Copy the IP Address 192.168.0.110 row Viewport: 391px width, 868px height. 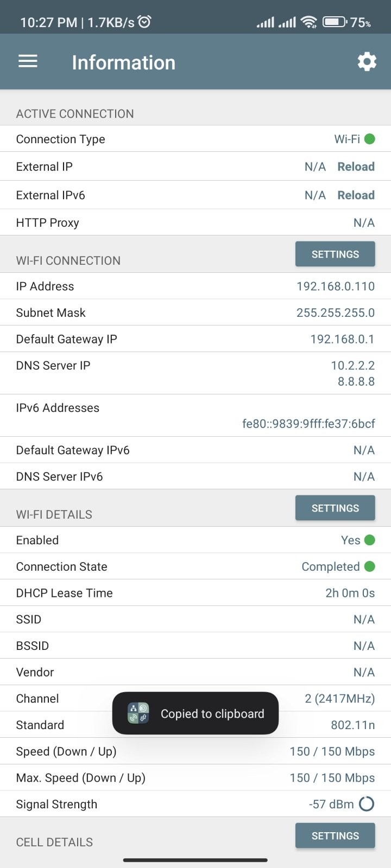195,286
